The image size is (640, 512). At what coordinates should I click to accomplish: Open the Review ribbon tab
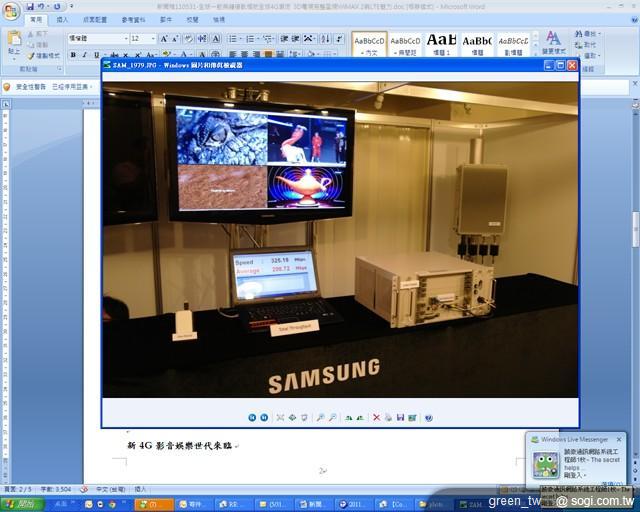click(x=193, y=20)
